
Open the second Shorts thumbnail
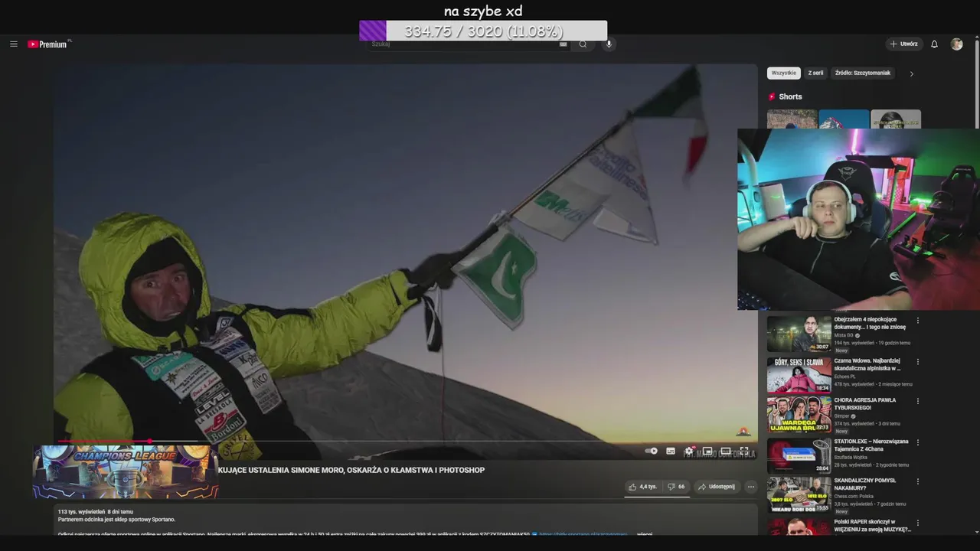844,119
